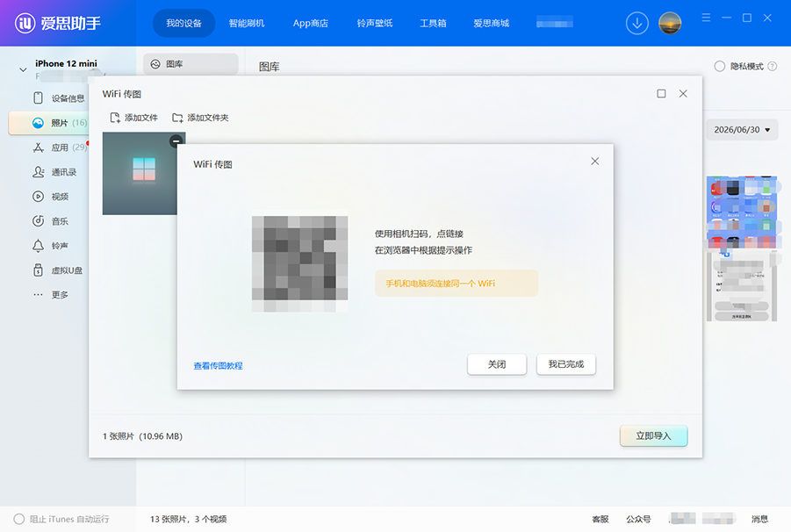
Task: Select the 图库 album item
Action: [x=191, y=64]
